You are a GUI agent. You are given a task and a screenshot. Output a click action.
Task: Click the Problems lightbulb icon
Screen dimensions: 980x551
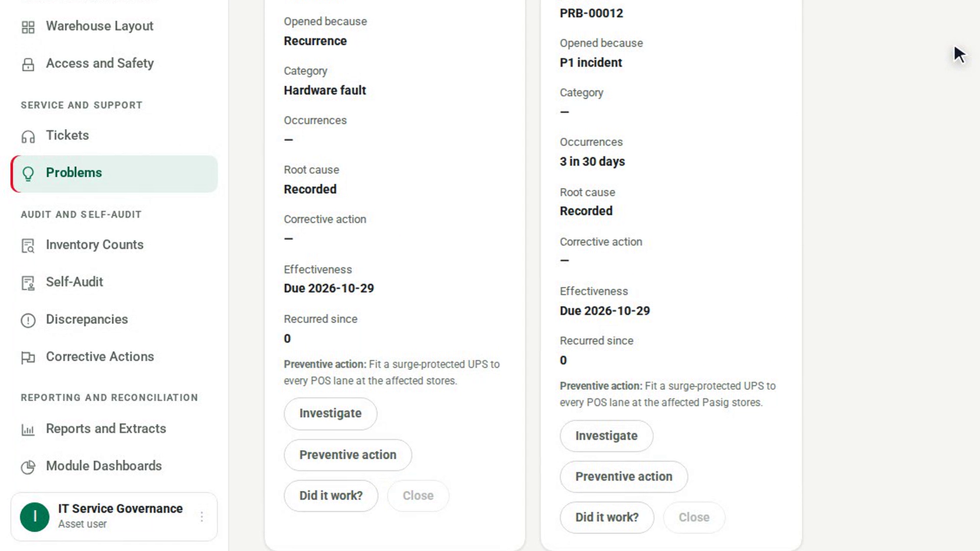tap(28, 173)
